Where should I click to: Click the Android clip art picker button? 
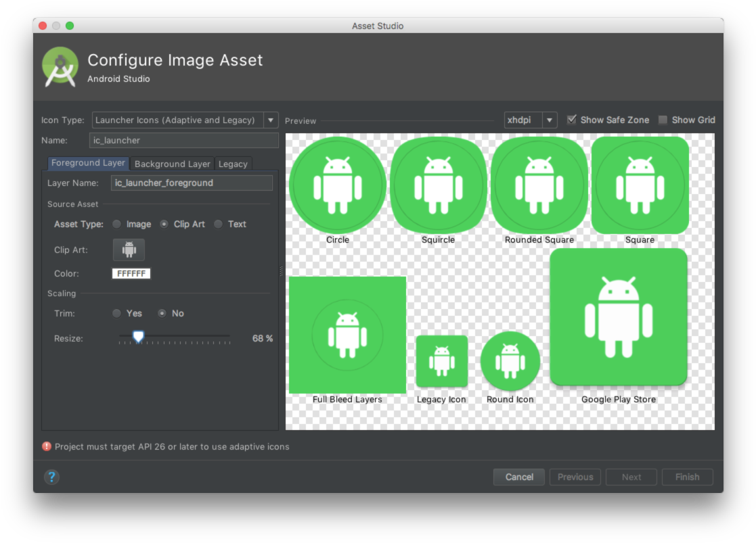(129, 250)
